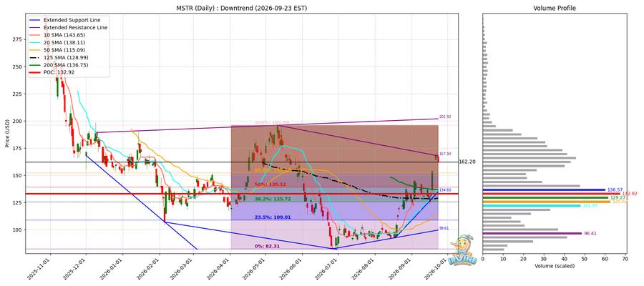Click the '200 SMA (136.75)' legend entry
This screenshot has width=644, height=286.
pos(59,65)
